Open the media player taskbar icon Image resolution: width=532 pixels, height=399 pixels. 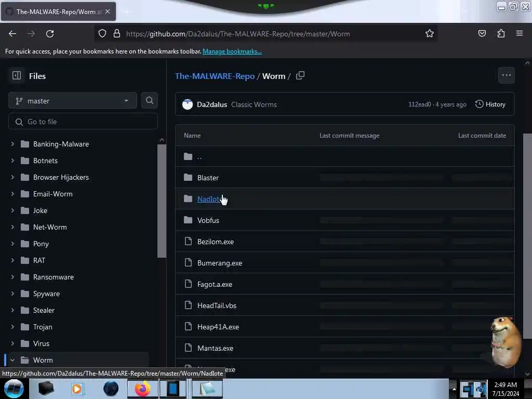[77, 389]
